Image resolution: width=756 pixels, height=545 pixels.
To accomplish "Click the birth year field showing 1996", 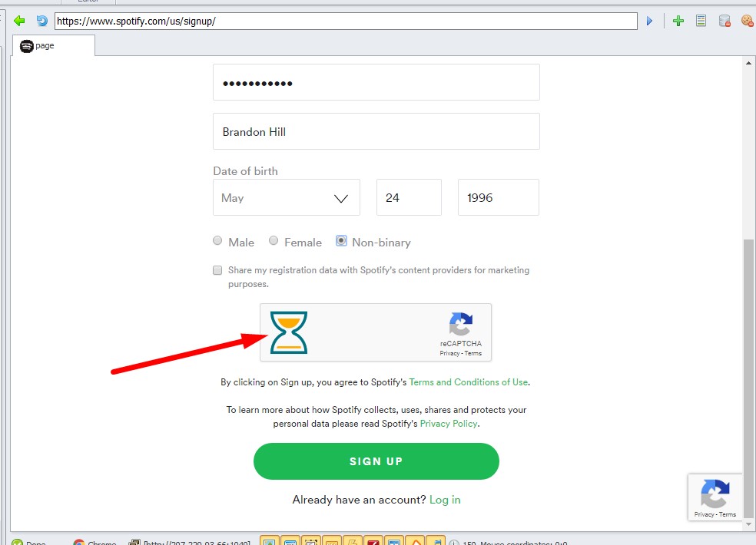I will [499, 197].
